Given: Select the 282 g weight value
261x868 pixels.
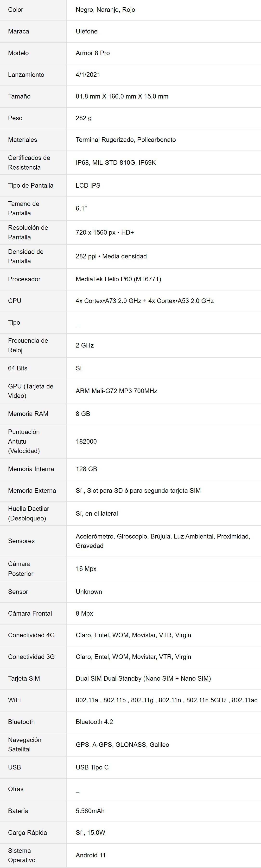Looking at the screenshot, I should [x=83, y=118].
